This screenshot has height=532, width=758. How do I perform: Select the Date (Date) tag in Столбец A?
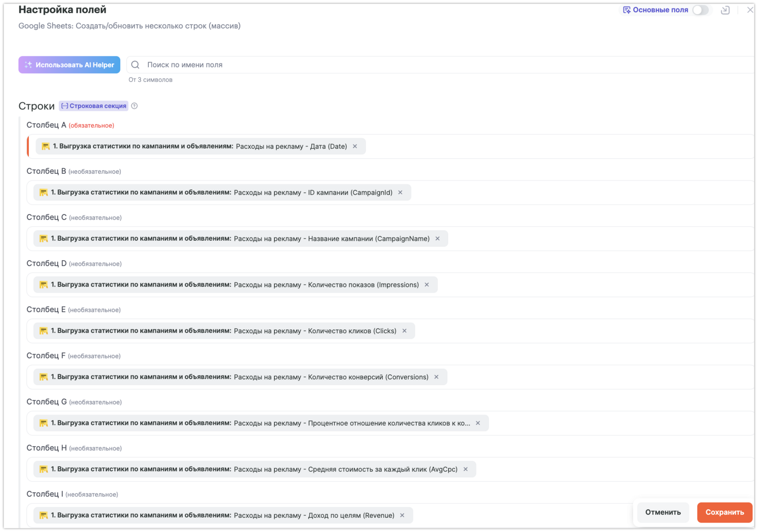point(199,146)
